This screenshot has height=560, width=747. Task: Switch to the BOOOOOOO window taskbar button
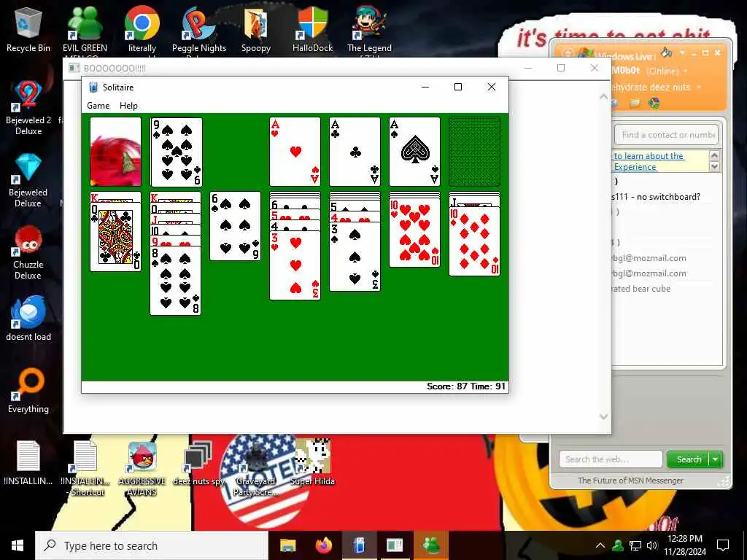tap(395, 545)
